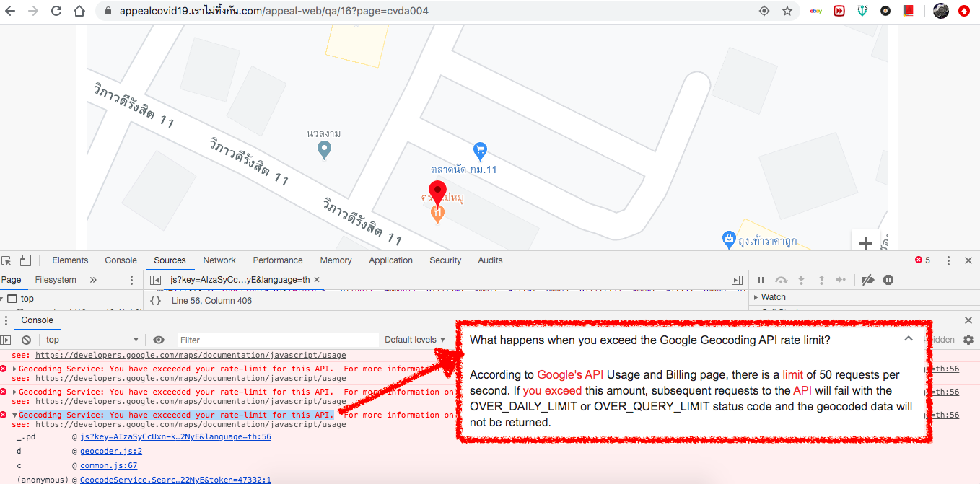
Task: Zoom in the map with plus button
Action: click(866, 244)
